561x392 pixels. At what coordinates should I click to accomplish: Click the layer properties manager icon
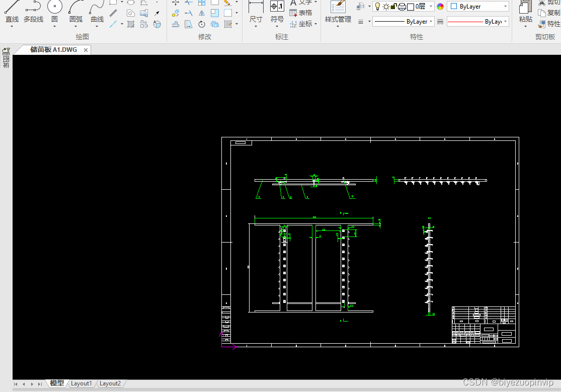pyautogui.click(x=361, y=7)
